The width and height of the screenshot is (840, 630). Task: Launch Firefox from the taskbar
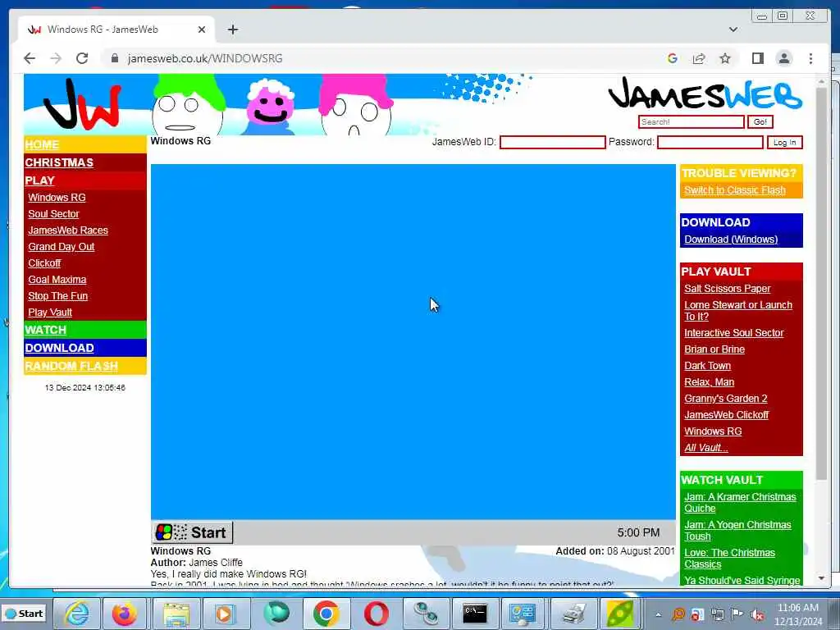125,614
